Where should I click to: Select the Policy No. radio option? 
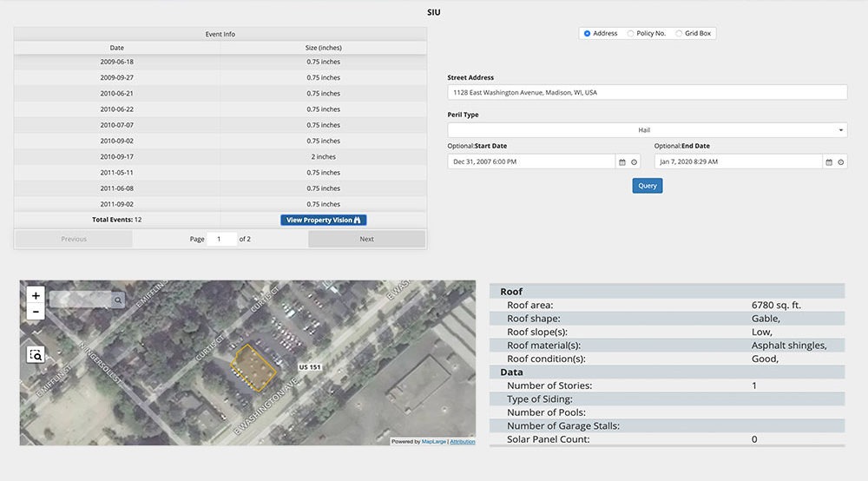[x=630, y=34]
